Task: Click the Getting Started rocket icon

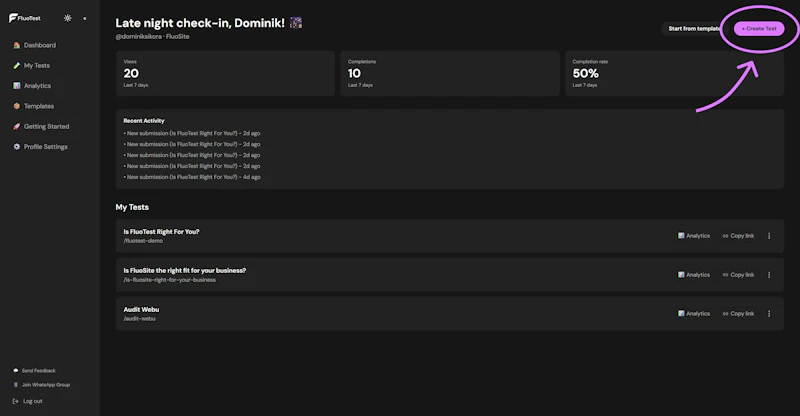Action: click(16, 126)
